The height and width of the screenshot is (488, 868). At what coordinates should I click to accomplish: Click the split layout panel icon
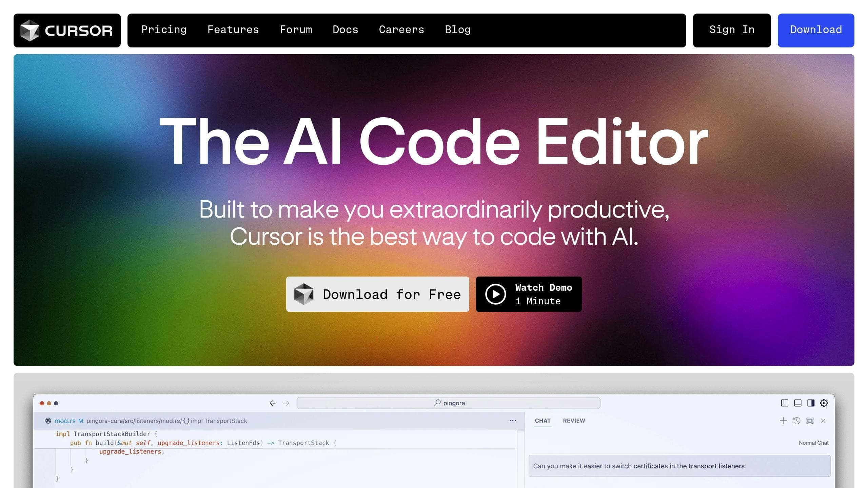785,403
